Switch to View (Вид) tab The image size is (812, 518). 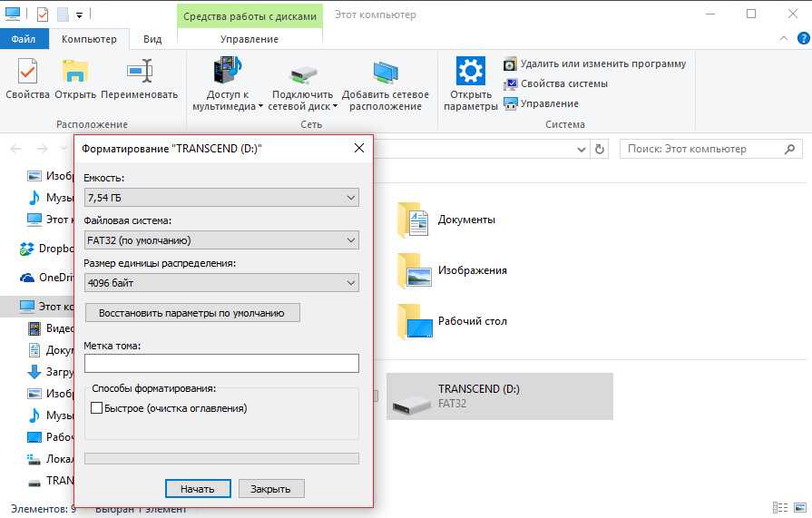(152, 39)
